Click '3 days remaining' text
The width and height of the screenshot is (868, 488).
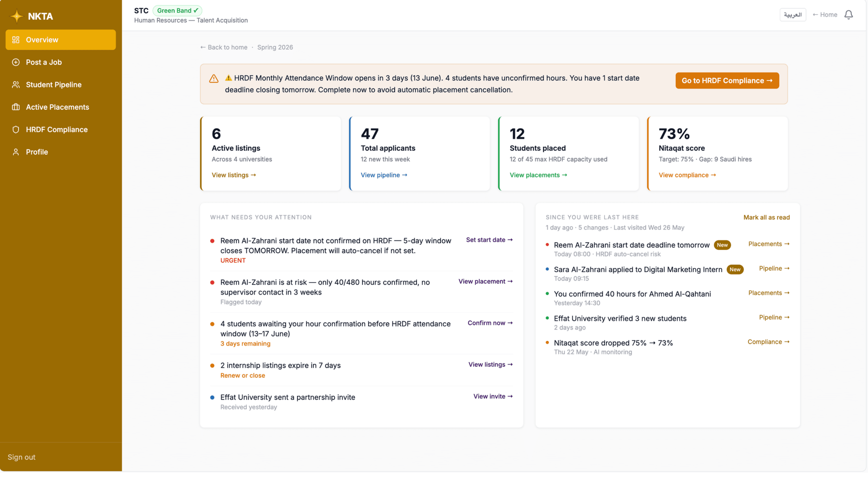click(245, 343)
